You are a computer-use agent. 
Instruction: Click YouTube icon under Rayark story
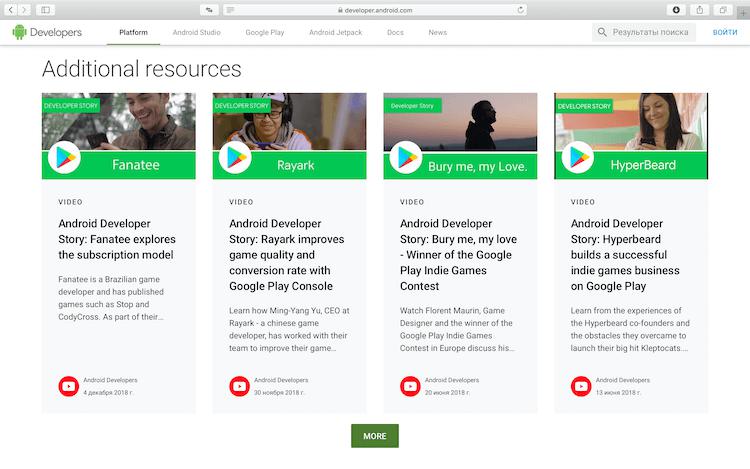coord(239,386)
